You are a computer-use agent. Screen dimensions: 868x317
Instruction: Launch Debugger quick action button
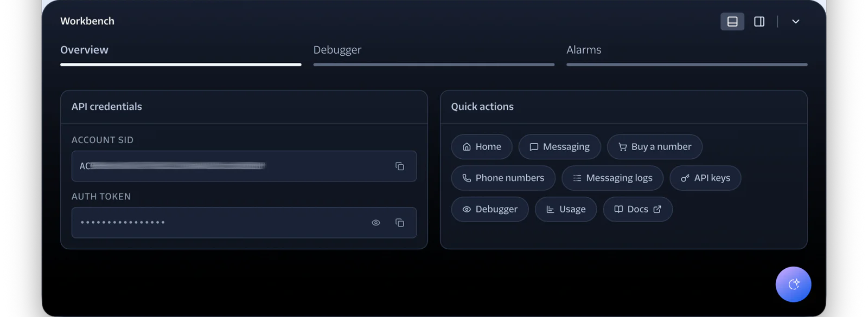click(490, 209)
